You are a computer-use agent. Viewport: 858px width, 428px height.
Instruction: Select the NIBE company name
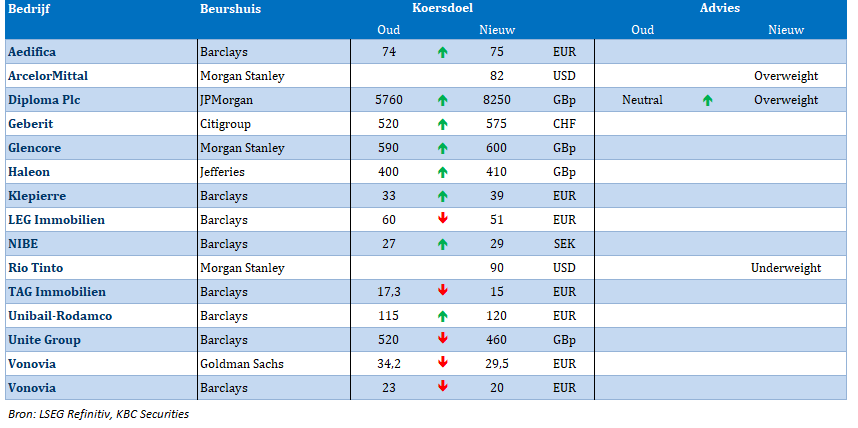pos(22,244)
